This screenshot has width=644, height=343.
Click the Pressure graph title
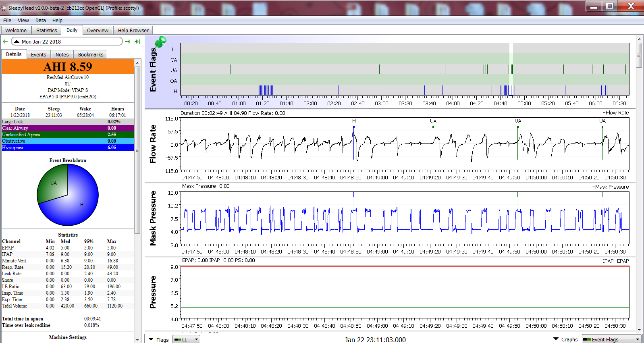pos(153,292)
